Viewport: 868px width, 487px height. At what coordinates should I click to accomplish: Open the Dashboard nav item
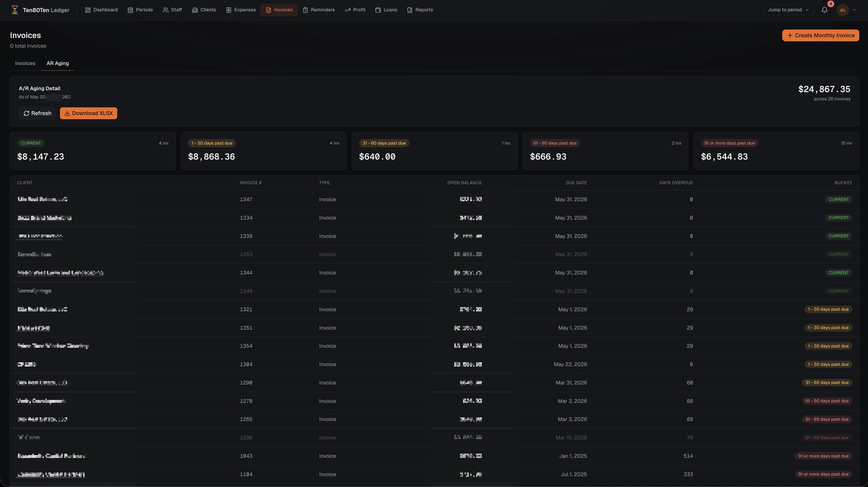click(101, 10)
